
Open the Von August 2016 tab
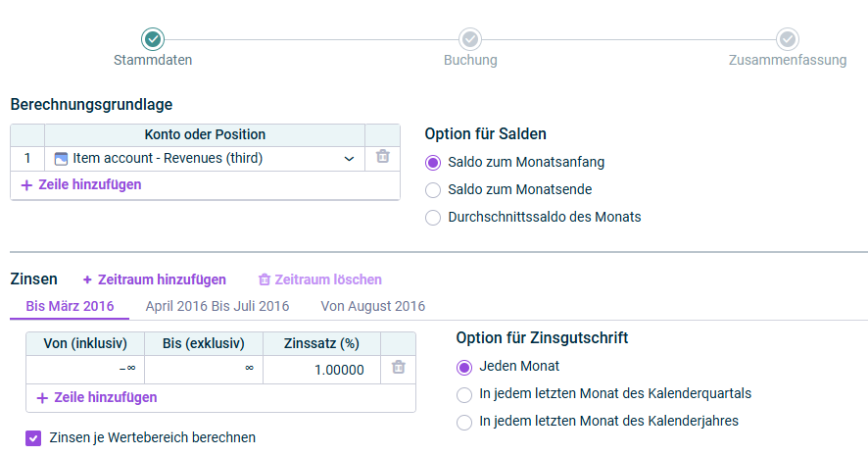click(x=372, y=306)
